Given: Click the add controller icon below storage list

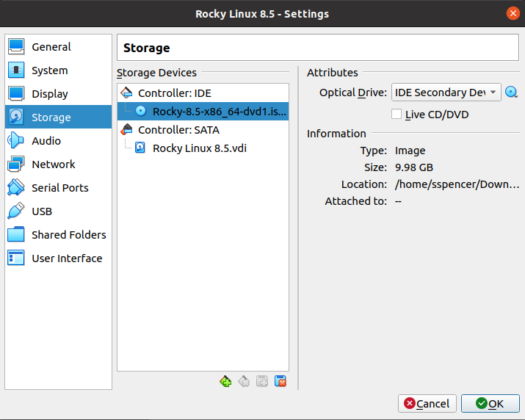Looking at the screenshot, I should point(225,381).
